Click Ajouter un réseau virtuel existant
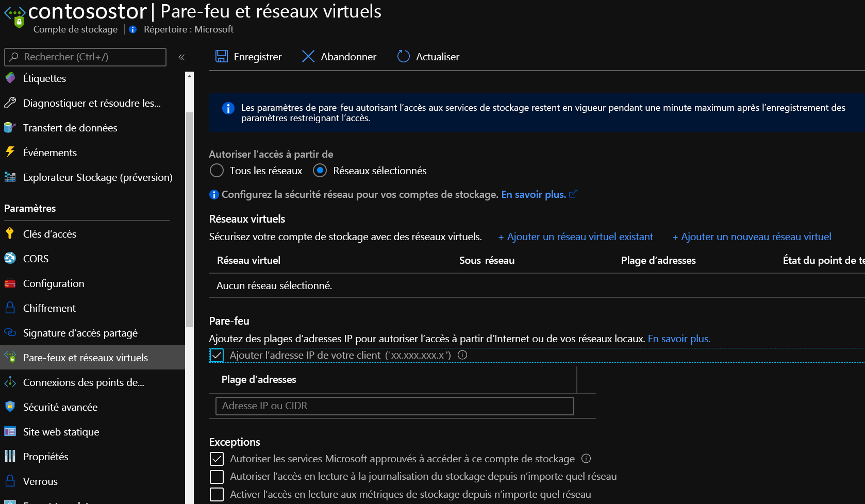 pyautogui.click(x=575, y=237)
